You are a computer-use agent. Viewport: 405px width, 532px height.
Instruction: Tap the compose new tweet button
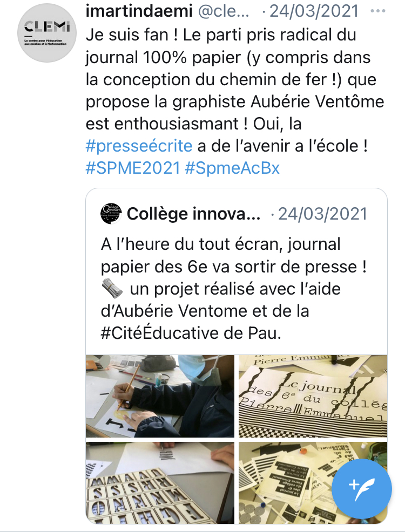click(361, 484)
